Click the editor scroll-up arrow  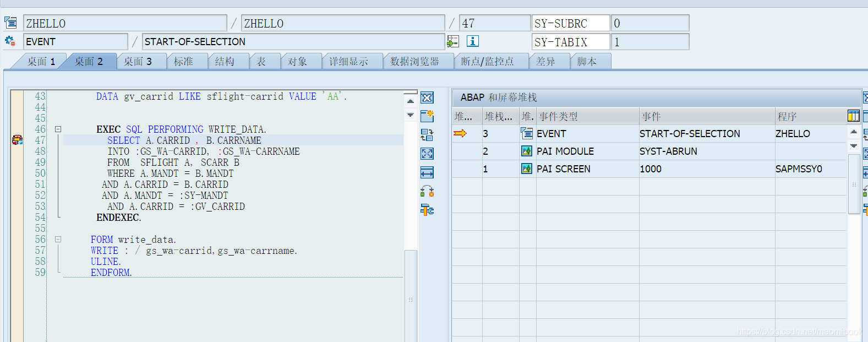point(411,101)
